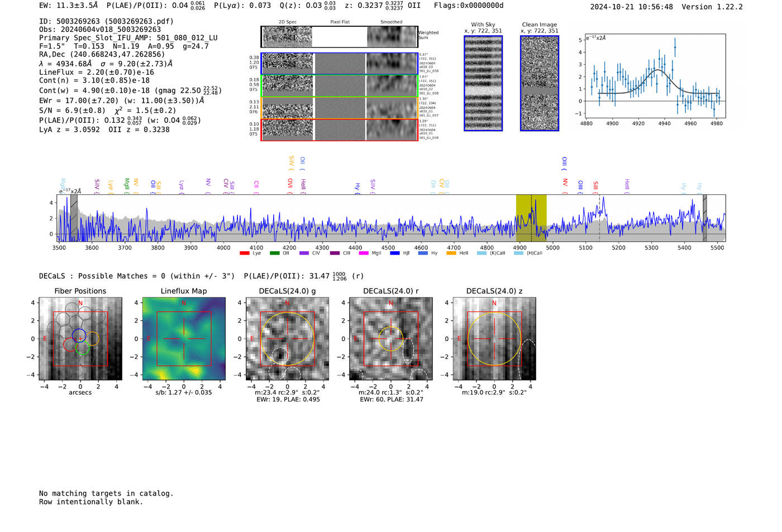
Task: Click the blue fiber circle in Fiber Positions
Action: point(79,336)
